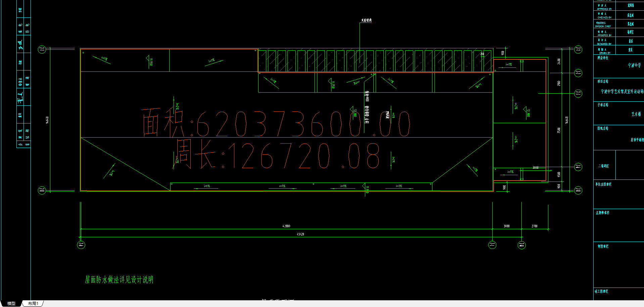Viewport: 644px width, 307px height.
Task: Select the 14640 dimension on the right side
Action: (567, 120)
